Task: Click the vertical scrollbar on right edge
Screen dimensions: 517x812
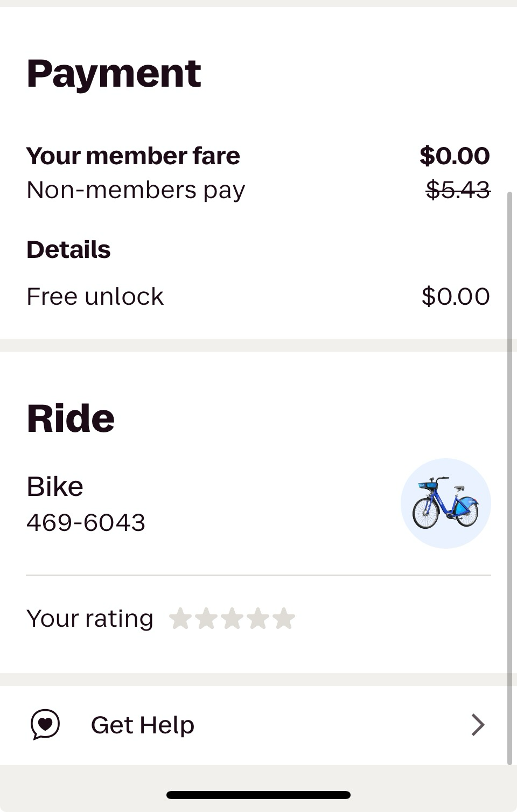Action: click(509, 474)
